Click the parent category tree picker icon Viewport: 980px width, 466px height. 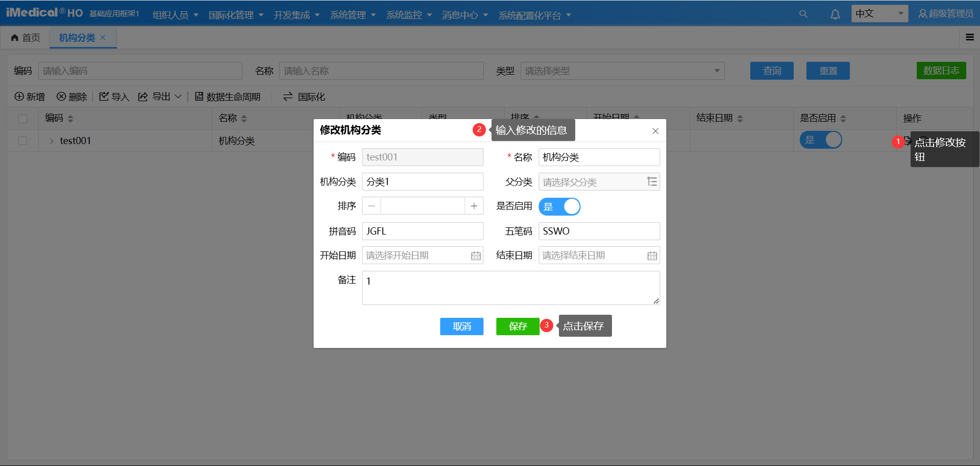point(652,182)
